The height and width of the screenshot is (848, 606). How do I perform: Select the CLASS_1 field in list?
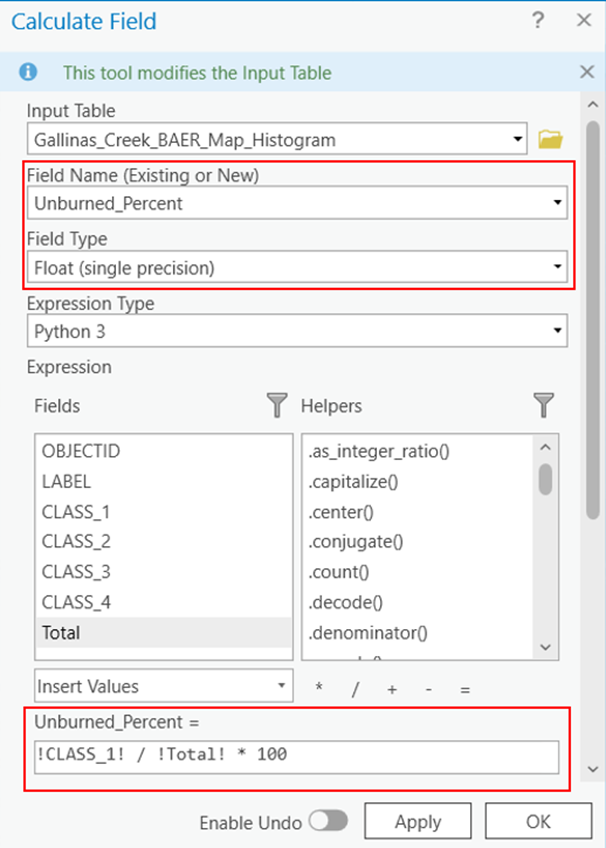click(76, 512)
